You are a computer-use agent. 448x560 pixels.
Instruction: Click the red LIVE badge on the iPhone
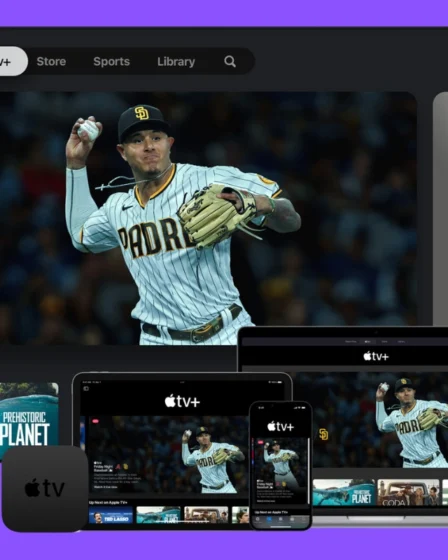pyautogui.click(x=260, y=442)
